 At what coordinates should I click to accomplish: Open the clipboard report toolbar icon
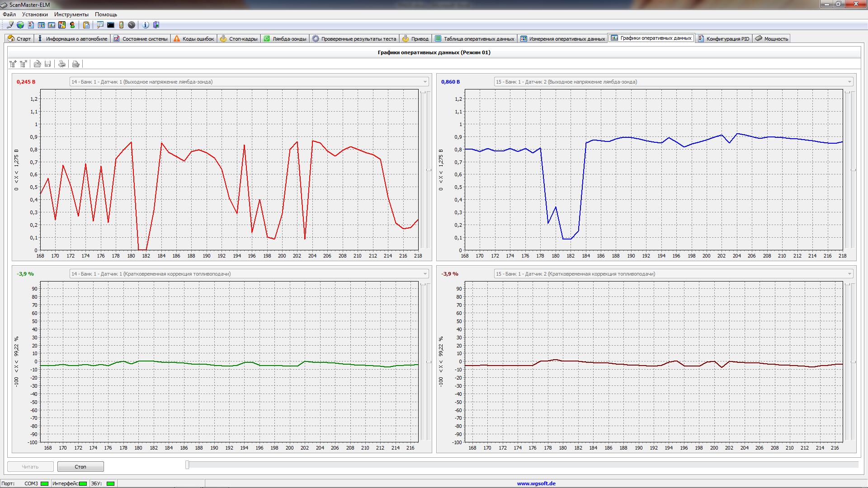click(86, 25)
